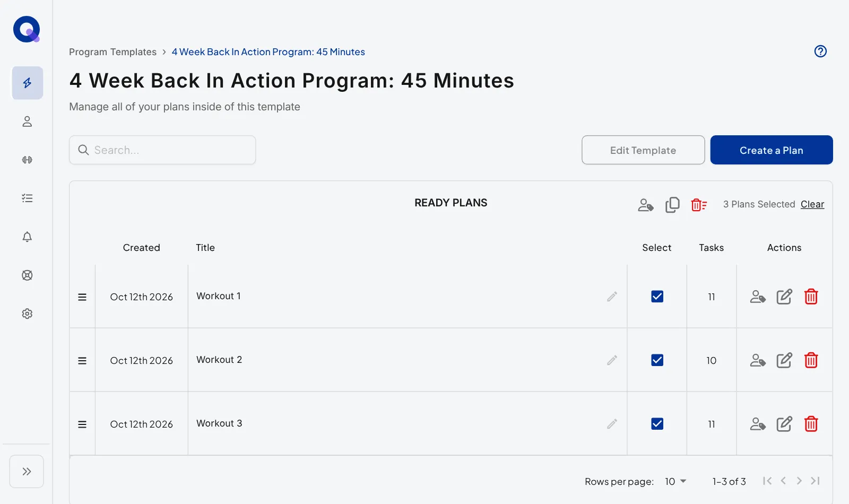This screenshot has height=504, width=849.
Task: Click the current template breadcrumb link
Action: point(268,52)
